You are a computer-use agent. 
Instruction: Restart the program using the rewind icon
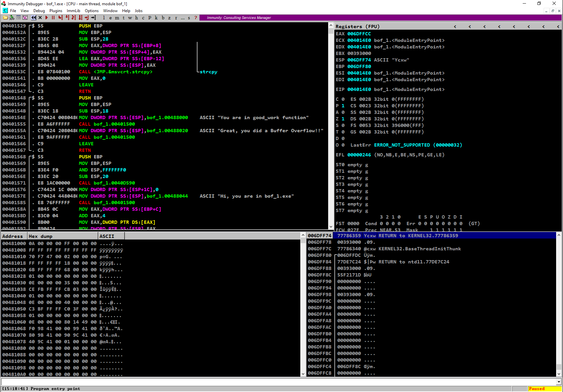[34, 18]
